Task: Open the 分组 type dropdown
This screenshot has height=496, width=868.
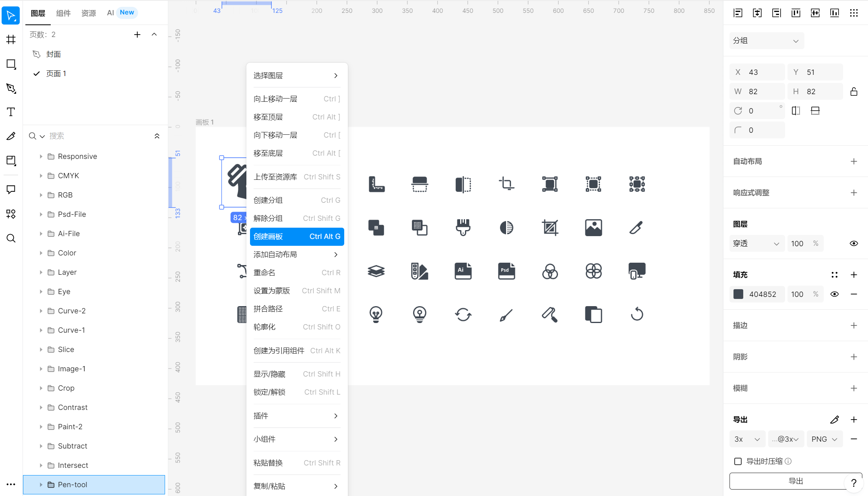Action: click(767, 41)
